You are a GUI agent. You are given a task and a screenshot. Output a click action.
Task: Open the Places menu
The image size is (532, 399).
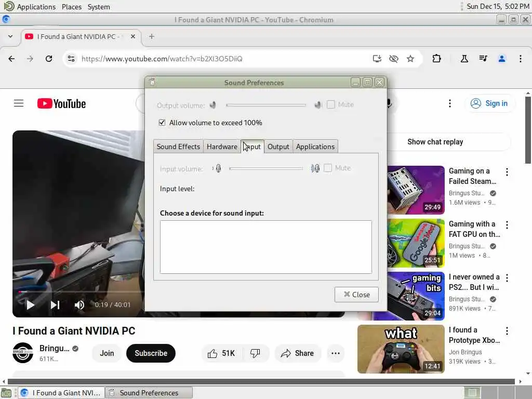72,7
